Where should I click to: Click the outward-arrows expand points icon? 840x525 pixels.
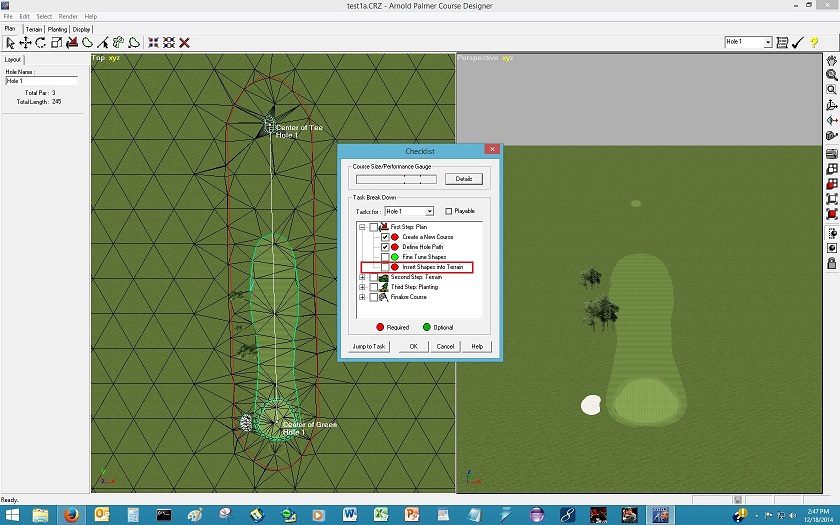click(x=169, y=43)
